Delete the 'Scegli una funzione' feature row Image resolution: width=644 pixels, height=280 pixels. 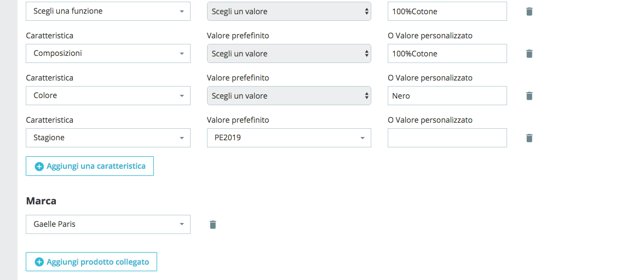click(x=529, y=12)
